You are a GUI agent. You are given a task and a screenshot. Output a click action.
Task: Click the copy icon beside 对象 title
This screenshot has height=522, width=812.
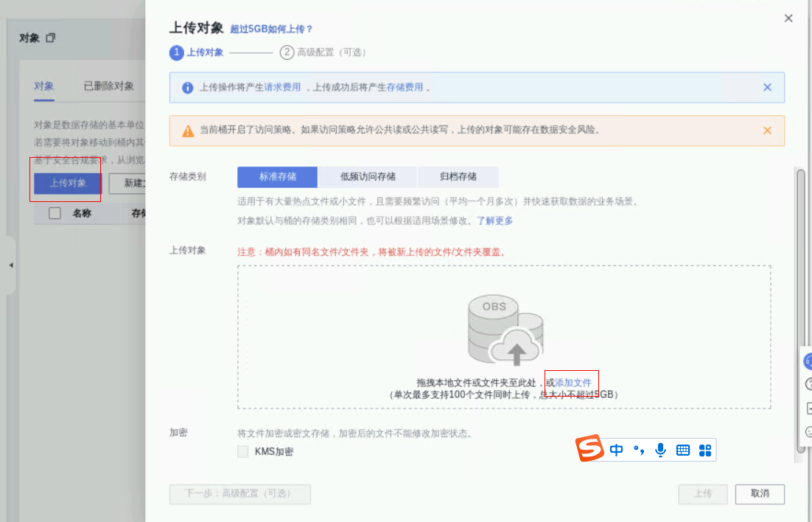pyautogui.click(x=50, y=38)
